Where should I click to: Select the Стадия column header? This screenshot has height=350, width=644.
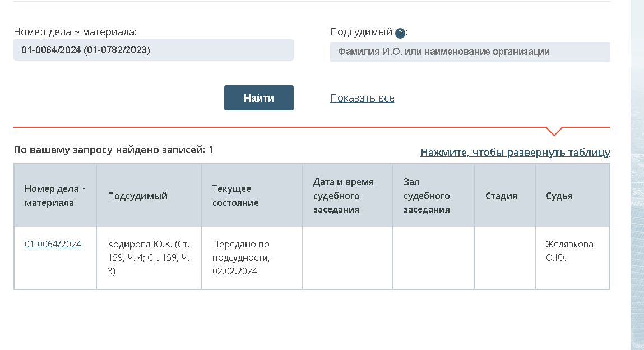[501, 196]
